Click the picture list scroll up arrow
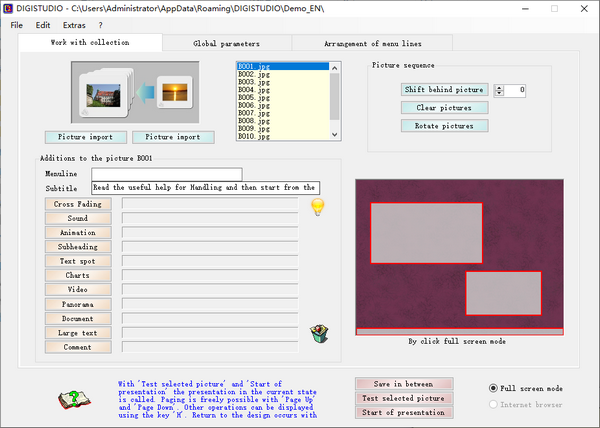Screen dimensions: 600x428 click(x=335, y=68)
